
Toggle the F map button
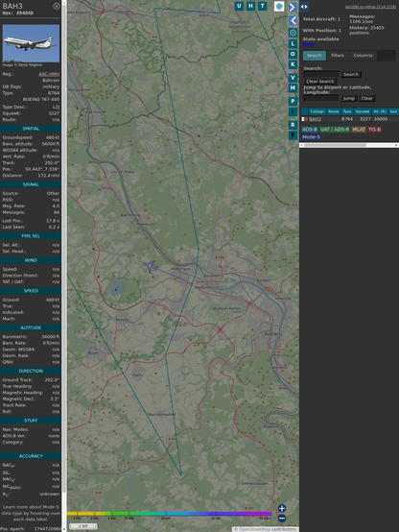293,135
